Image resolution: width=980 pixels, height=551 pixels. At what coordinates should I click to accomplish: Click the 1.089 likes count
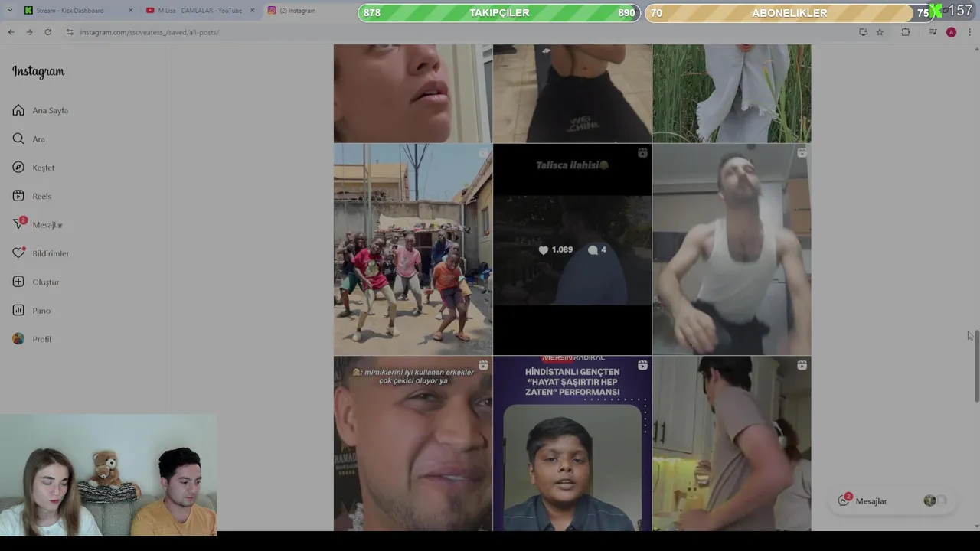pos(556,249)
